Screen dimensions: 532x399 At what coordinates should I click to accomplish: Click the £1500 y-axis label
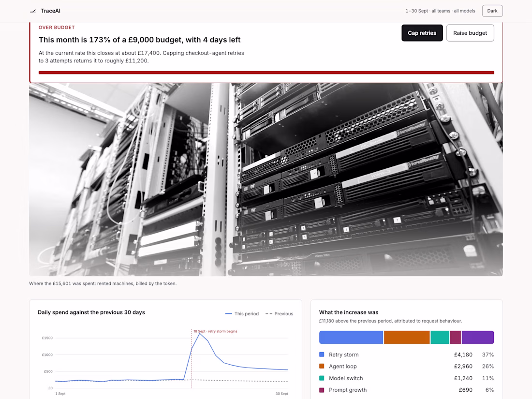pyautogui.click(x=47, y=338)
